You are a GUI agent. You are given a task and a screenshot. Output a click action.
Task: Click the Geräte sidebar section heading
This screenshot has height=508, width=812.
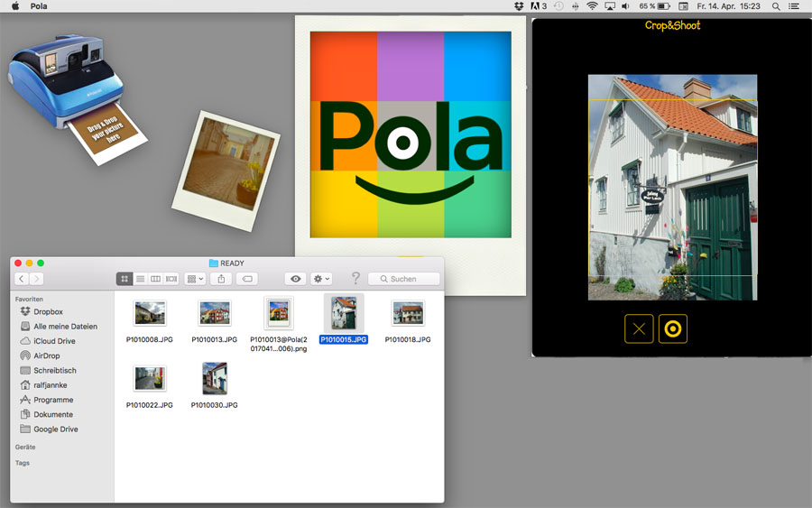(x=25, y=447)
